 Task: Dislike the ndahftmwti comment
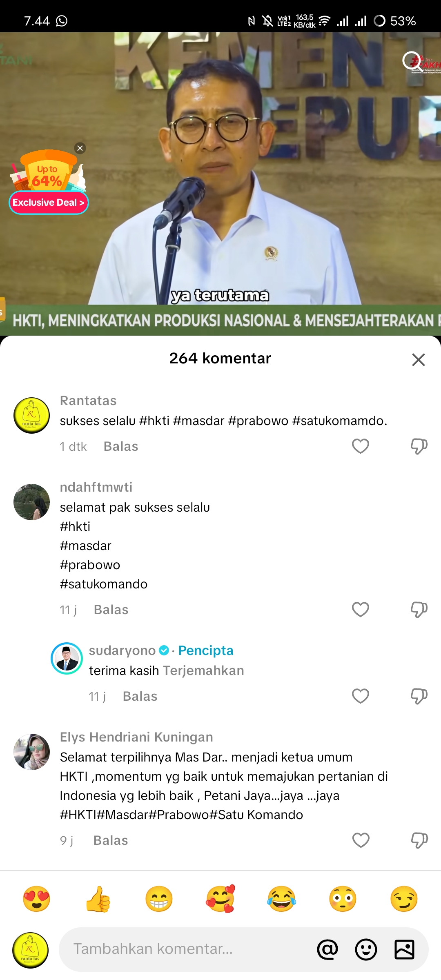click(x=419, y=610)
